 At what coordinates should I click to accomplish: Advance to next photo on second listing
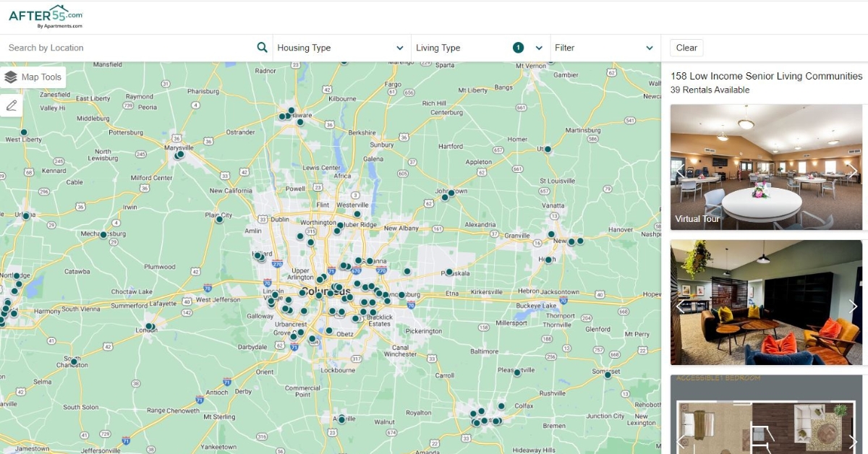click(x=852, y=306)
